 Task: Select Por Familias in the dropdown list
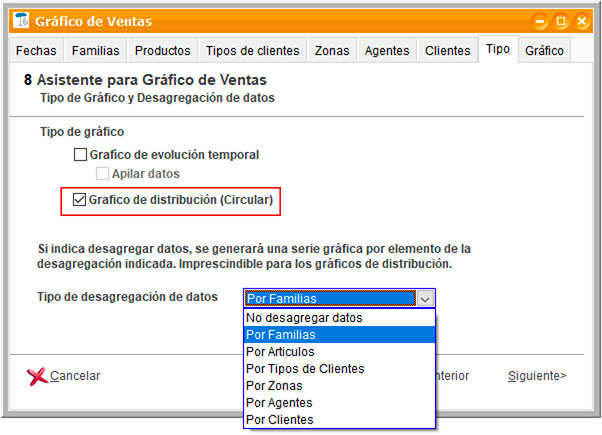tap(339, 335)
